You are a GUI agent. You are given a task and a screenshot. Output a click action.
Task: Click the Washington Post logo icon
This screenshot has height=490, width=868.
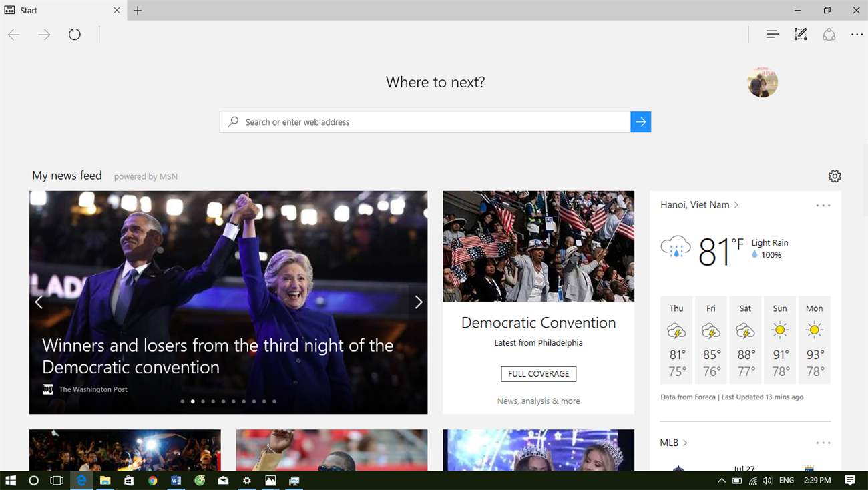click(x=47, y=389)
